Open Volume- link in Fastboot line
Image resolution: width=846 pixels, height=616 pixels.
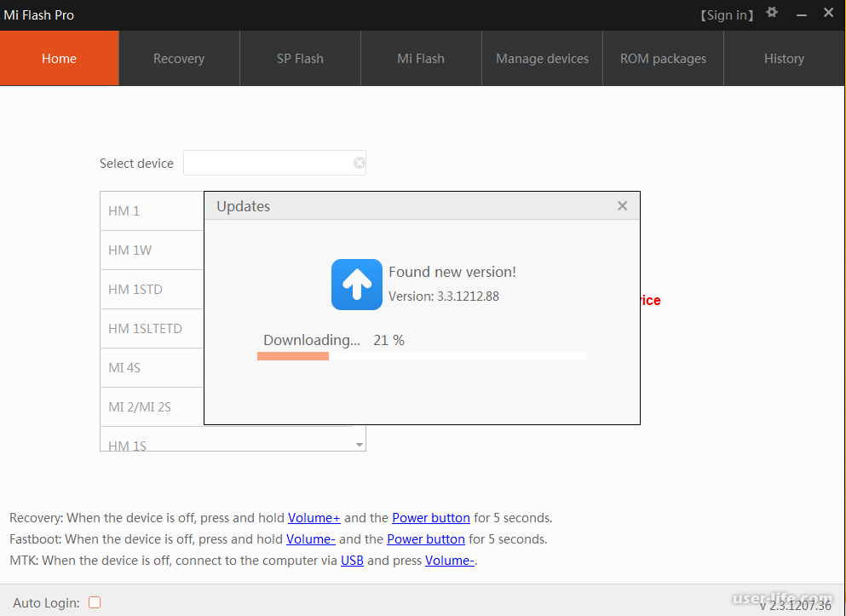coord(311,538)
